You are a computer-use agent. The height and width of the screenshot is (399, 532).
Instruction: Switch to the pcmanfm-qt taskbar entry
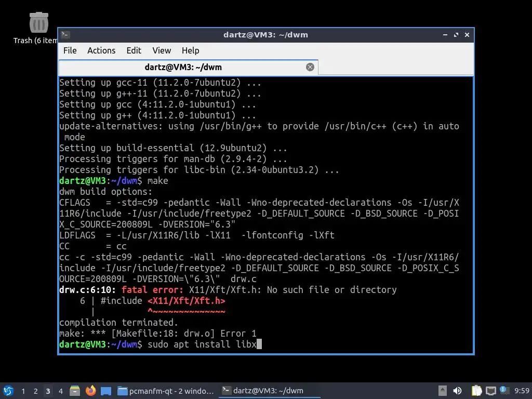click(x=166, y=391)
